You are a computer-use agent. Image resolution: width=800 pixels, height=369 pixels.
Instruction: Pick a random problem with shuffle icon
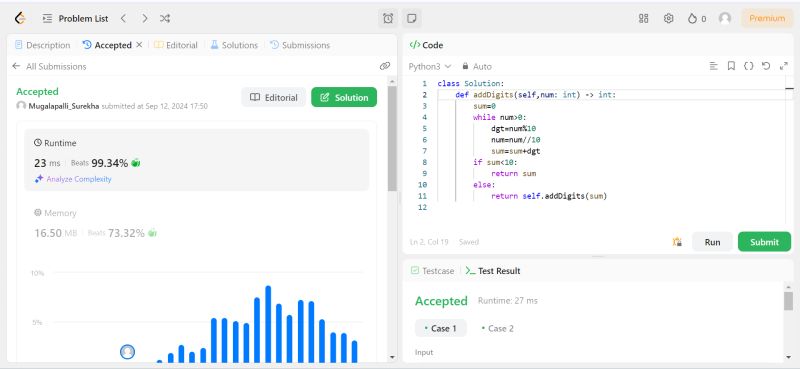point(165,18)
